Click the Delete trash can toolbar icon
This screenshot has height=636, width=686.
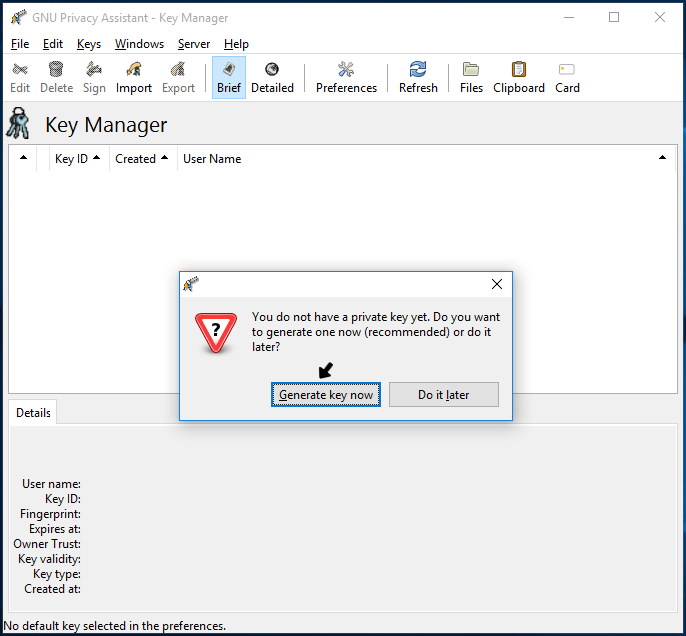click(56, 77)
